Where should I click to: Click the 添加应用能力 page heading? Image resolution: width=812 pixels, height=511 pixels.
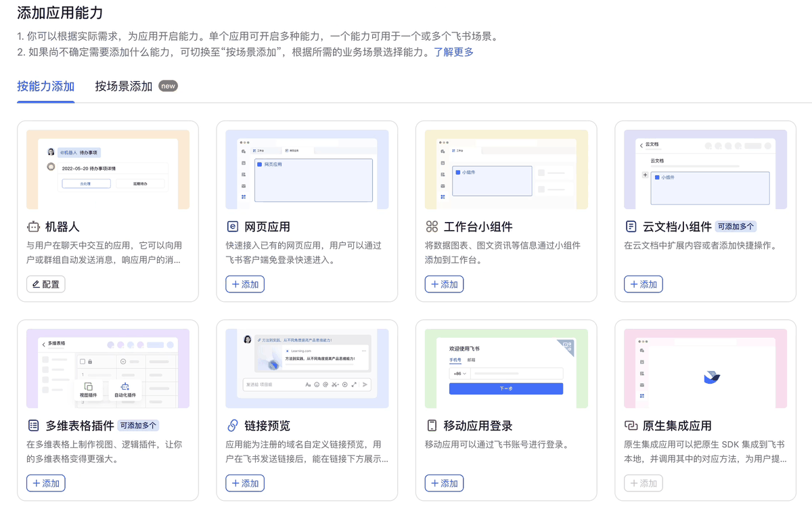[x=60, y=12]
